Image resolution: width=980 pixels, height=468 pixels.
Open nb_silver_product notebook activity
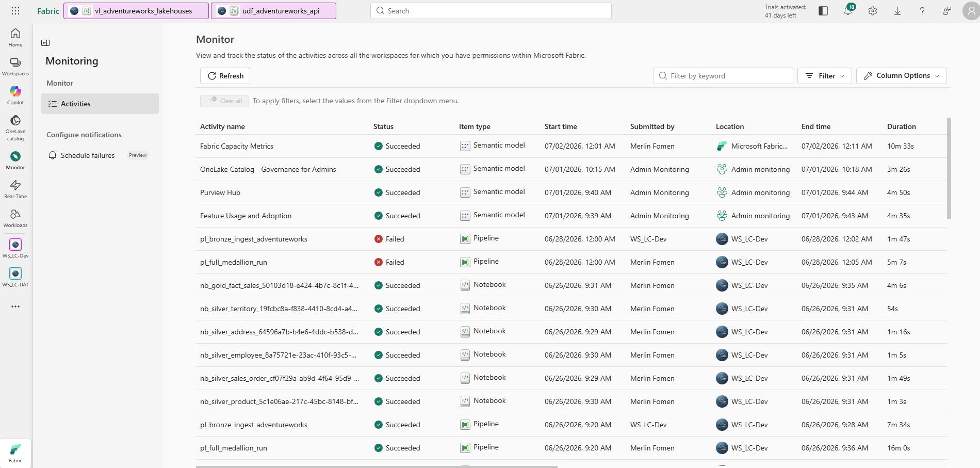pyautogui.click(x=279, y=401)
